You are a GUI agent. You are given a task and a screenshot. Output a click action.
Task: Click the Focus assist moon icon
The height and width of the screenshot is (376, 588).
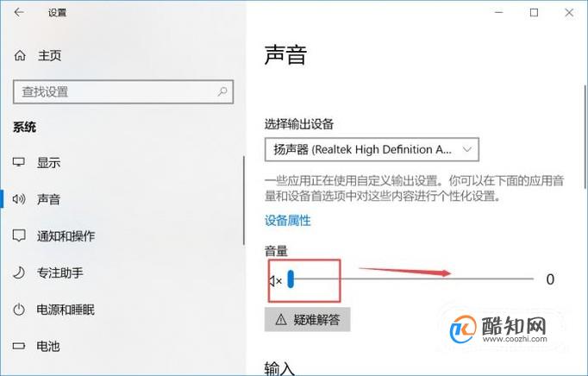tap(19, 273)
